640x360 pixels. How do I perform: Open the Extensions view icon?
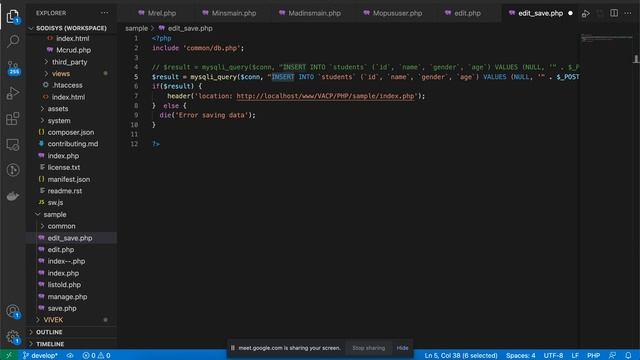[x=13, y=119]
